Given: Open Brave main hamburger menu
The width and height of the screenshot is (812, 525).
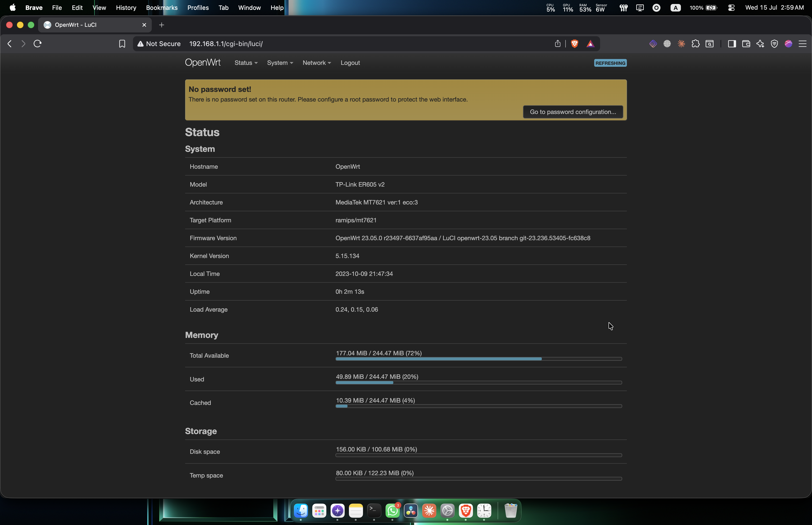Looking at the screenshot, I should (x=802, y=44).
